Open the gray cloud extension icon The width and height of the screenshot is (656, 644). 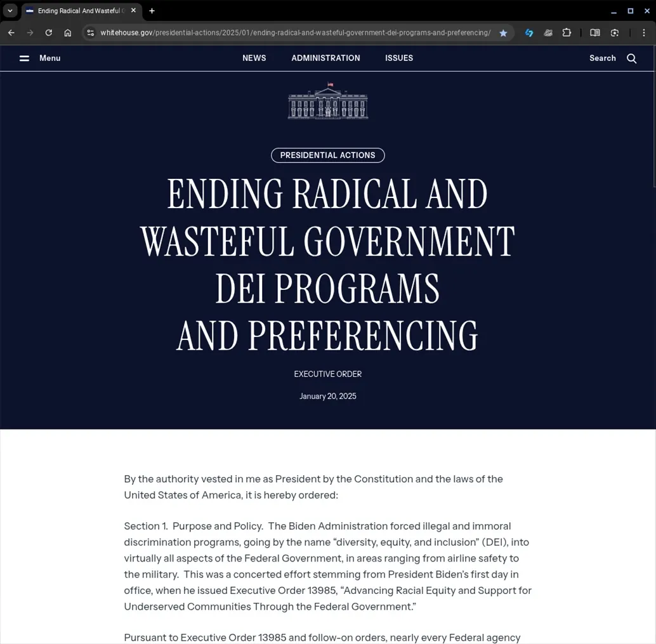(548, 32)
